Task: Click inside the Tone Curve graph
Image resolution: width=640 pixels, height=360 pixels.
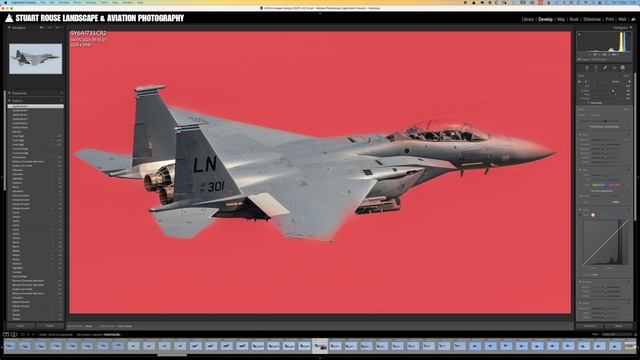Action: pyautogui.click(x=606, y=243)
